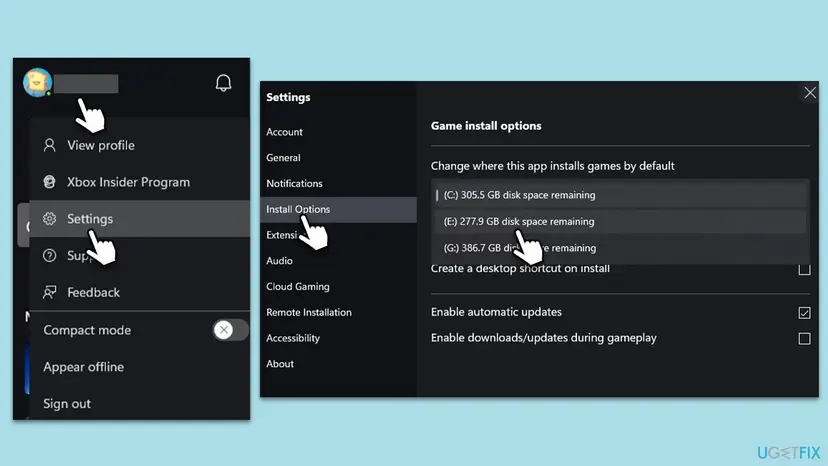The width and height of the screenshot is (828, 466).
Task: Switch to Install Options settings tab
Action: (x=338, y=210)
